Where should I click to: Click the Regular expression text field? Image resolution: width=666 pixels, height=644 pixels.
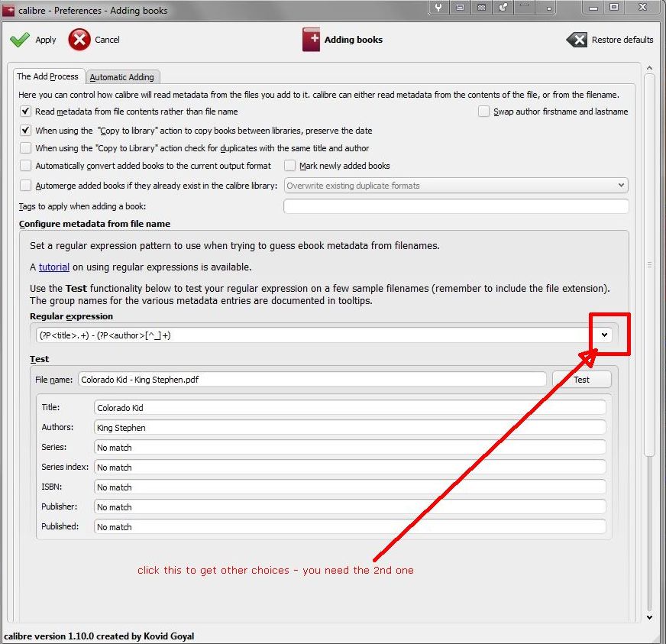tap(316, 335)
